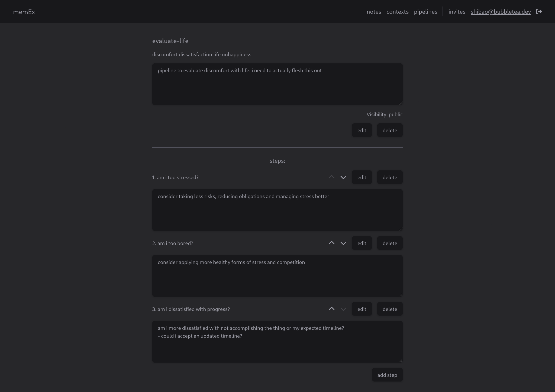Click disabled down arrow on step 3
This screenshot has width=555, height=392.
coord(343,309)
